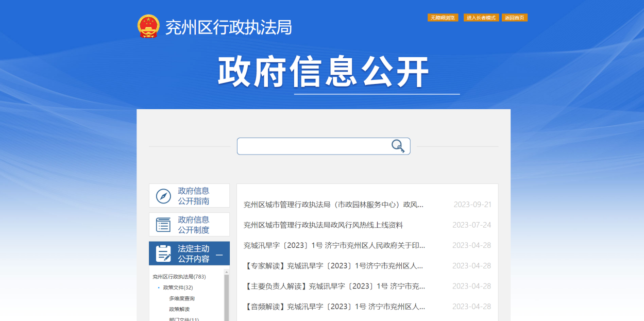Click the compass icon for 公开指南
This screenshot has height=321, width=644.
point(163,196)
